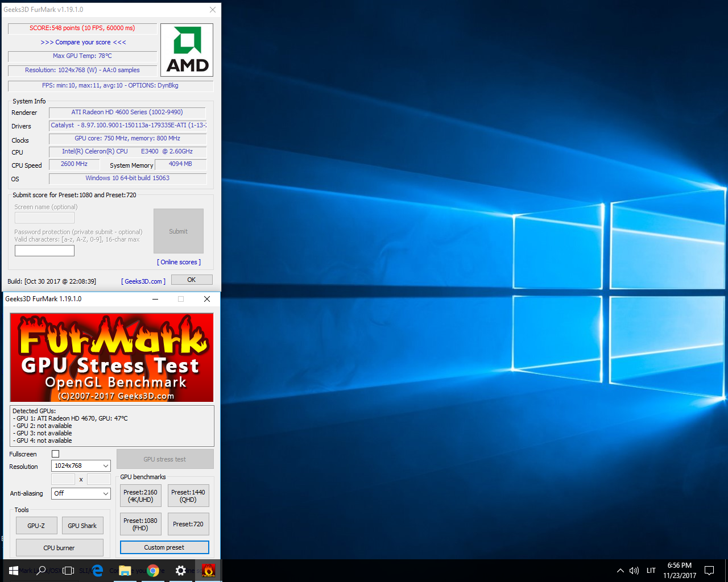Close the FurMark main window
This screenshot has height=582, width=728.
(207, 299)
